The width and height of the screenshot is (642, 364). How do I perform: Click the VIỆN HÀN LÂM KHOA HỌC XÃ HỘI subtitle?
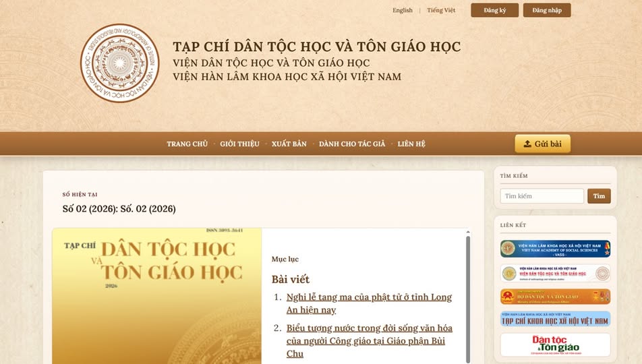point(287,77)
